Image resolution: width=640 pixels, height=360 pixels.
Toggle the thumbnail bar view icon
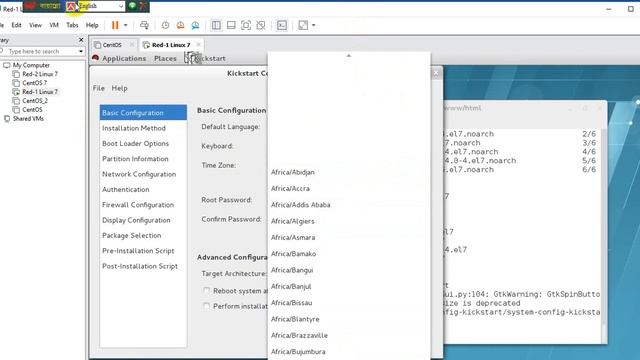point(231,25)
